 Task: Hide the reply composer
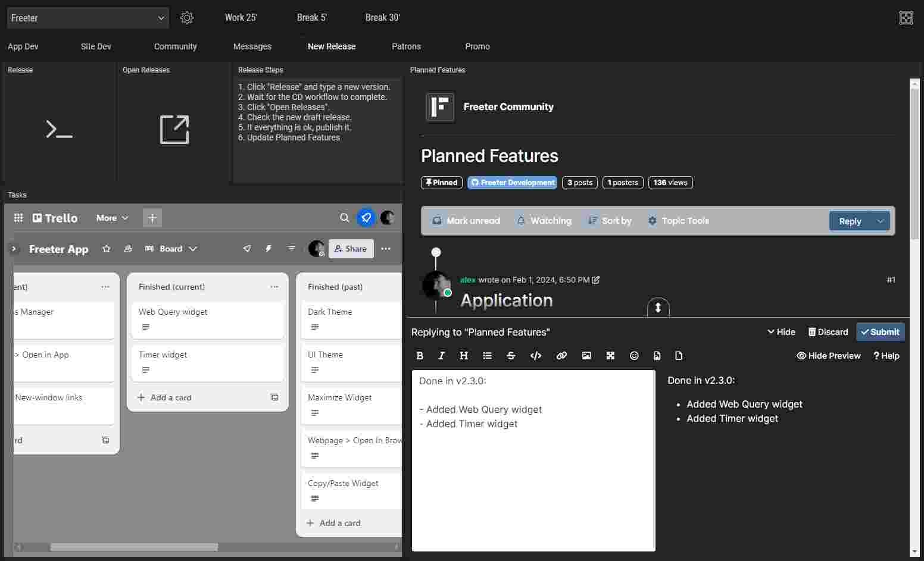click(781, 332)
